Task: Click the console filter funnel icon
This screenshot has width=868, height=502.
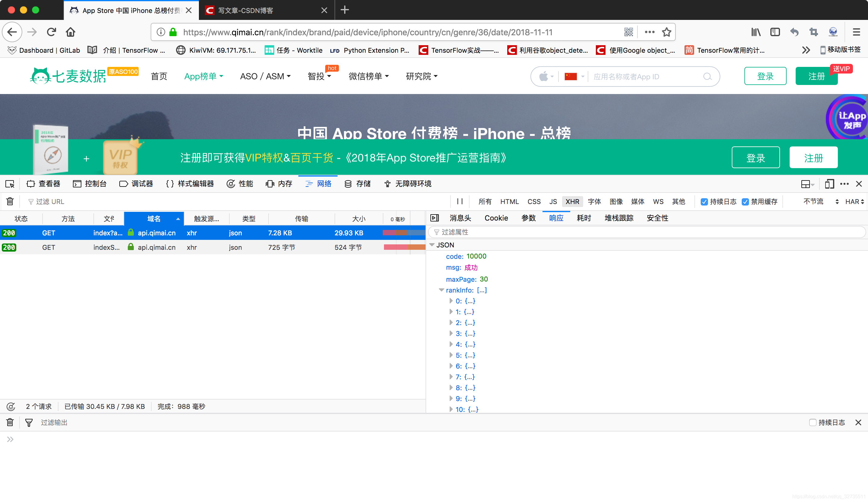Action: click(x=29, y=422)
